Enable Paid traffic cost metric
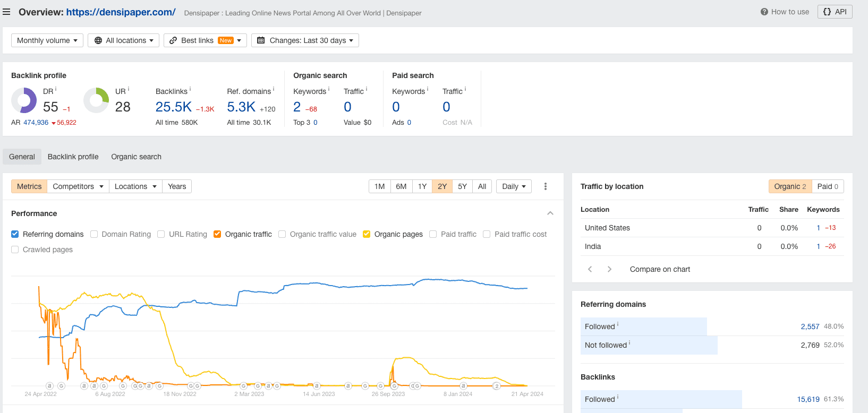 click(x=487, y=234)
